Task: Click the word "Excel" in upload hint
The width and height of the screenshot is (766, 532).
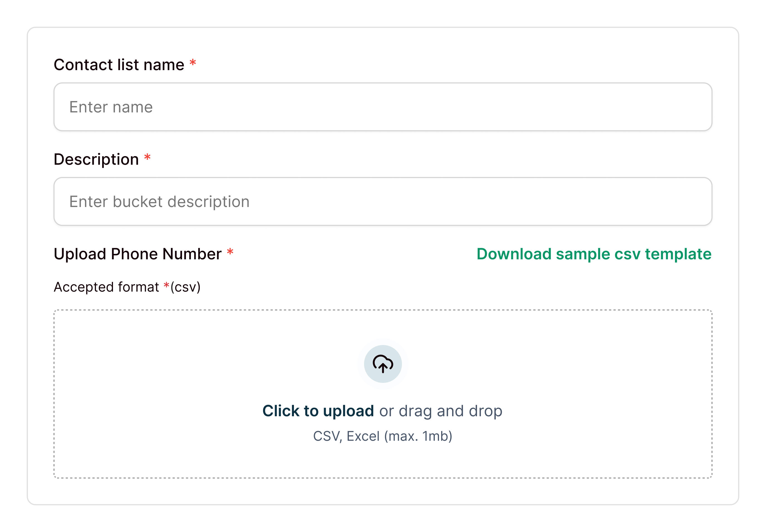Action: [x=363, y=436]
